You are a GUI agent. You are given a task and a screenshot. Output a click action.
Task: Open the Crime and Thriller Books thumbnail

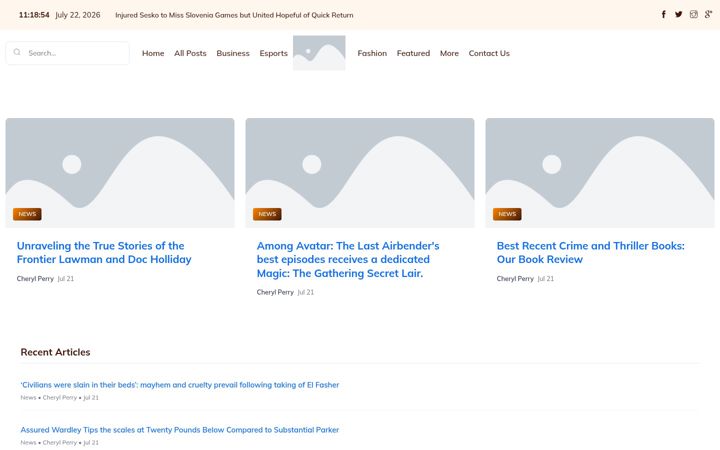(x=600, y=173)
